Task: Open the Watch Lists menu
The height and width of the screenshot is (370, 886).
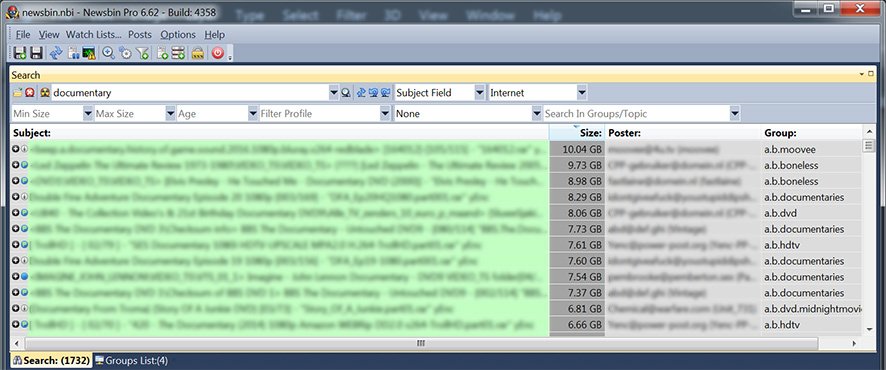Action: (94, 34)
